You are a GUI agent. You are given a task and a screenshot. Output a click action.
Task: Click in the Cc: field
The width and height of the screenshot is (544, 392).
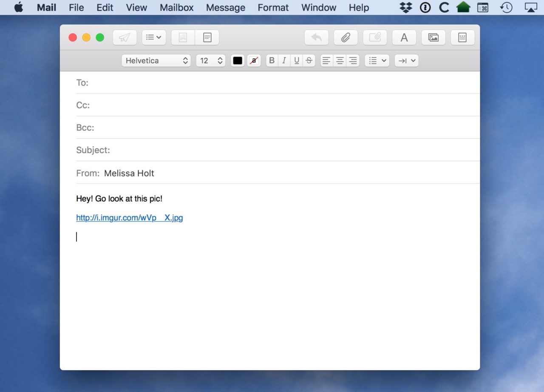coord(278,105)
